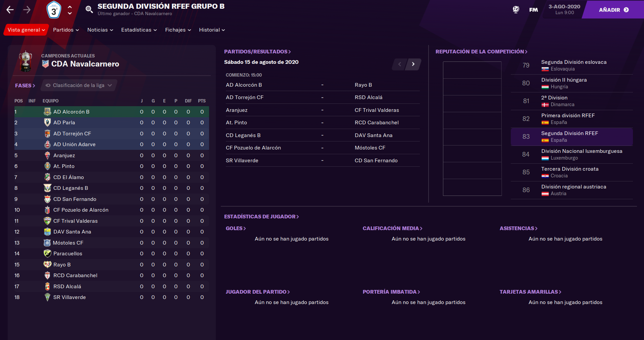Viewport: 644px width, 340px height.
Task: Open the competition badge numbered 3
Action: pos(54,10)
